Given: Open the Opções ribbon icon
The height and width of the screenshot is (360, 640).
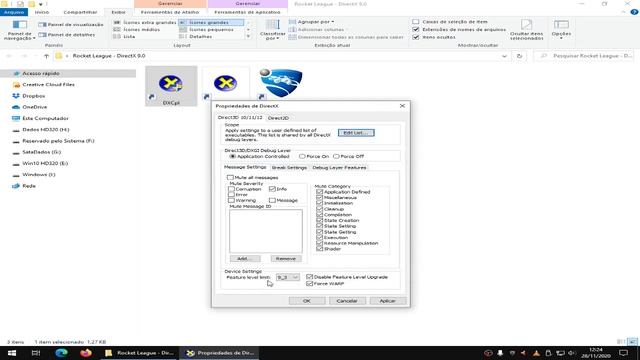Looking at the screenshot, I should [x=561, y=29].
